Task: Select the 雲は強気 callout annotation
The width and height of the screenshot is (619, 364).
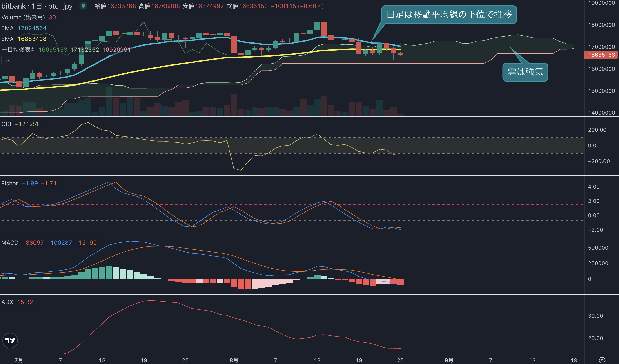Action: [525, 72]
